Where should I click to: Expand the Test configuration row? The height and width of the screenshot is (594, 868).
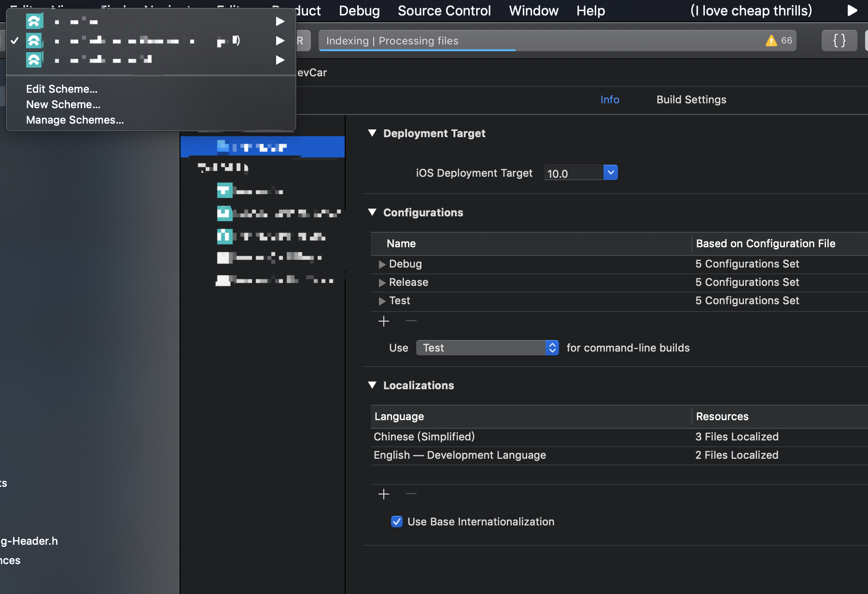pyautogui.click(x=382, y=301)
